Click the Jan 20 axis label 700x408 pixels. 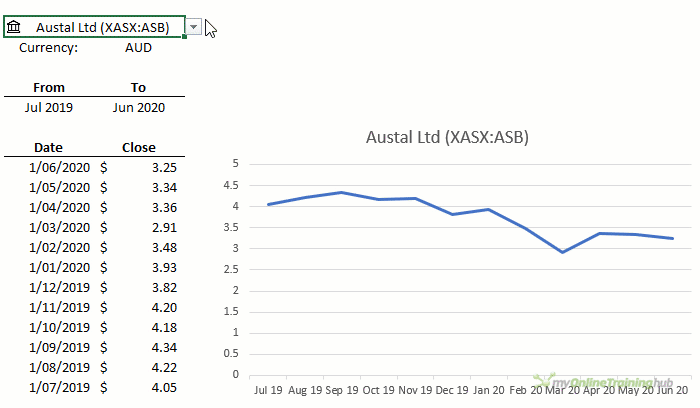click(x=488, y=390)
